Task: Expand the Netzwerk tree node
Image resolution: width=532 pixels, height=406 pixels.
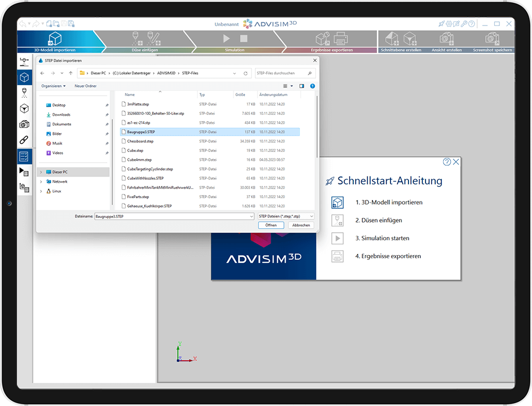Action: [41, 182]
